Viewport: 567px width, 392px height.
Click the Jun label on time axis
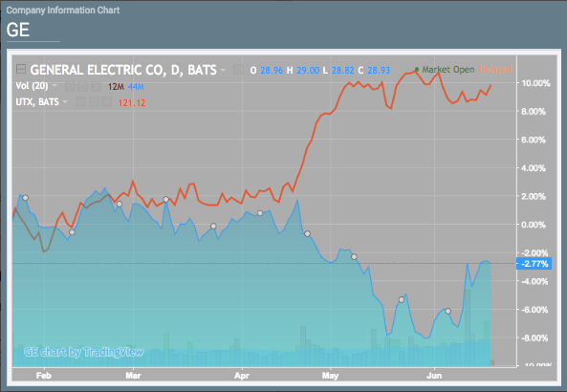tap(434, 376)
